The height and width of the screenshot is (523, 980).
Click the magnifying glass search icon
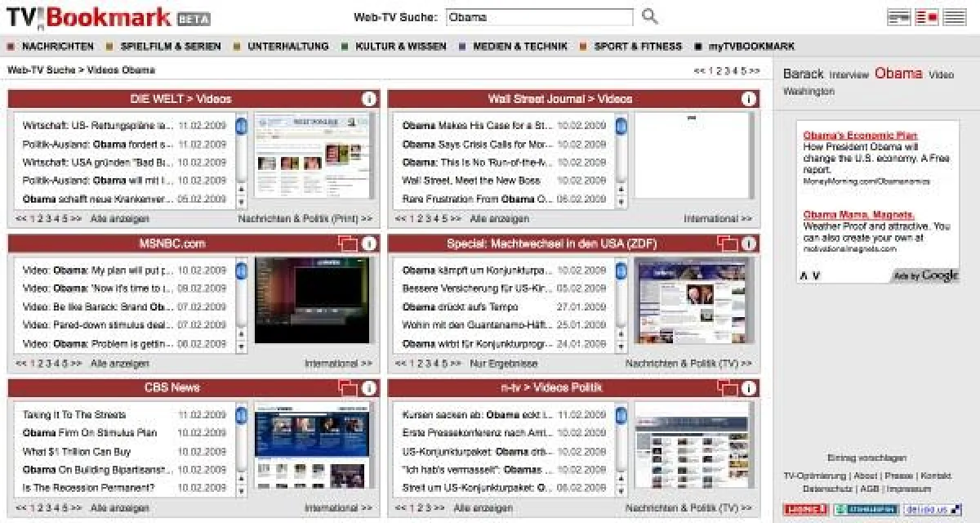tap(649, 17)
